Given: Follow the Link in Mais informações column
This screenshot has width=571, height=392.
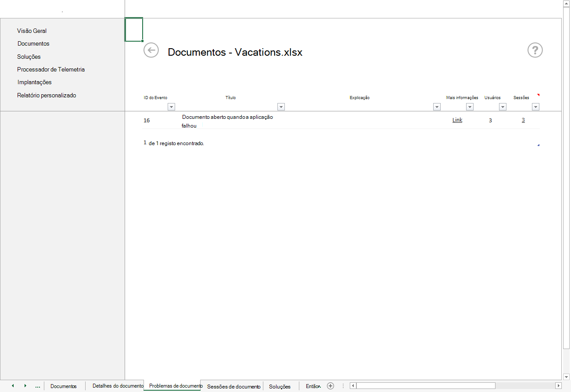Looking at the screenshot, I should coord(457,120).
